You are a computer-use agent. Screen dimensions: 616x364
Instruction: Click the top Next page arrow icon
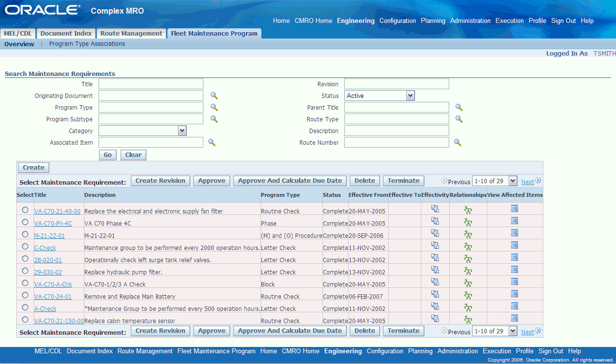[x=538, y=180]
